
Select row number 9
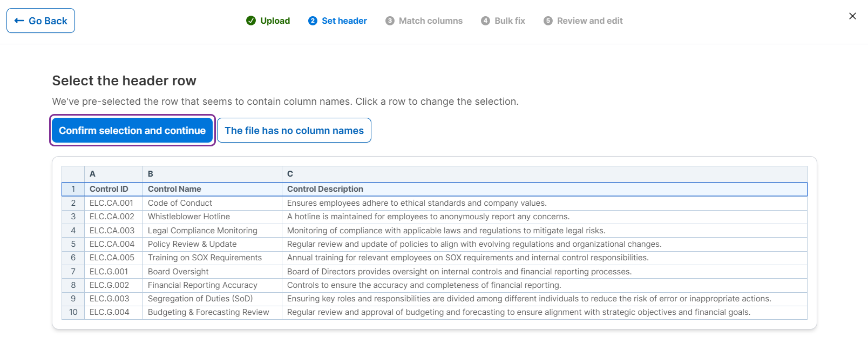pos(73,299)
